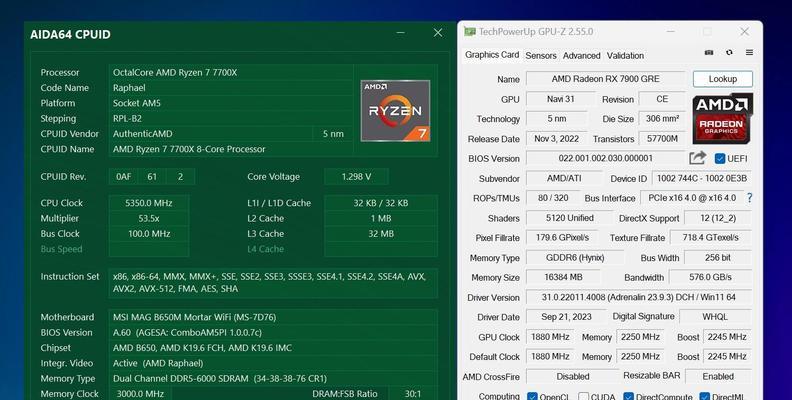Click the Core Voltage 1.298 V value

pyautogui.click(x=356, y=177)
